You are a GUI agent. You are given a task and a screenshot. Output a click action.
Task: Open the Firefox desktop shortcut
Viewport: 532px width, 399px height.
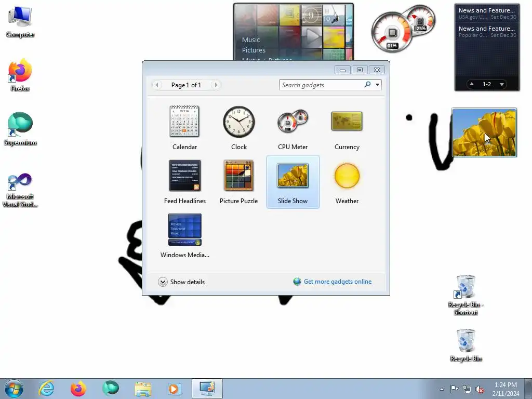(x=20, y=75)
